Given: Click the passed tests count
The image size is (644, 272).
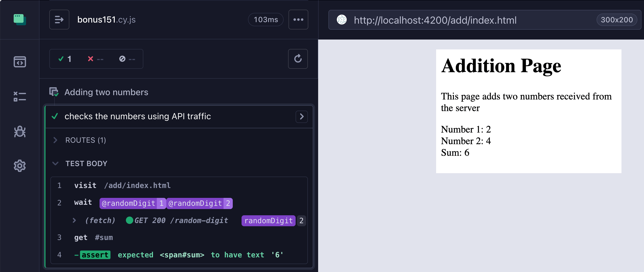Looking at the screenshot, I should pyautogui.click(x=65, y=59).
